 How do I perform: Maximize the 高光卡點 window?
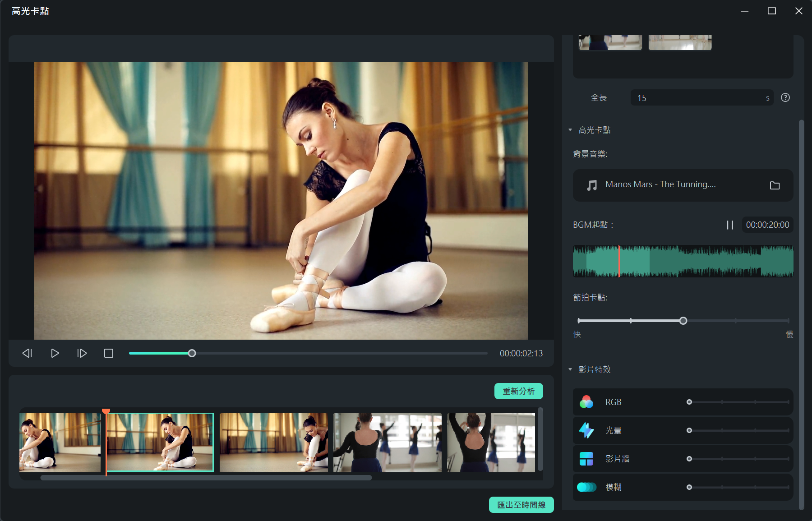coord(772,11)
